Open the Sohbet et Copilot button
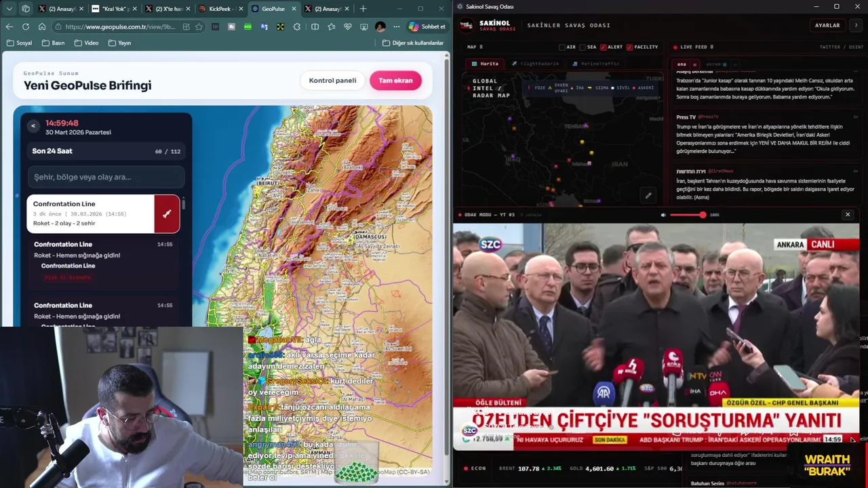This screenshot has height=488, width=868. [x=427, y=26]
